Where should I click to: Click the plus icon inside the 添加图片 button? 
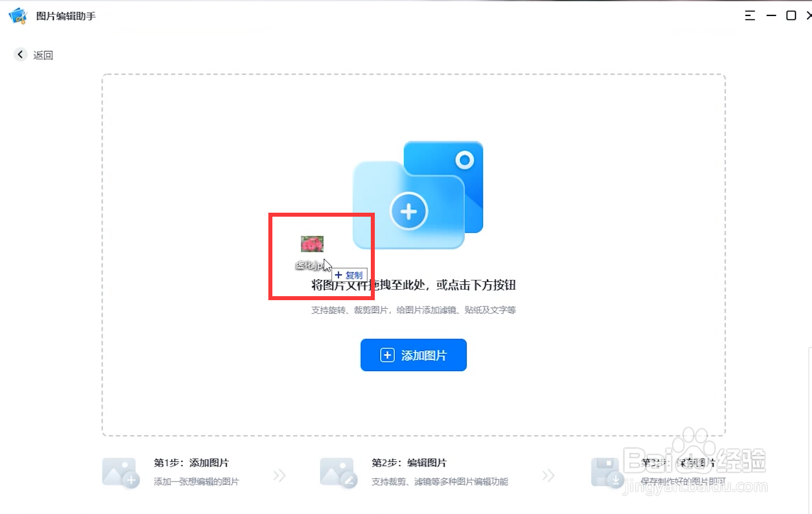[x=386, y=354]
